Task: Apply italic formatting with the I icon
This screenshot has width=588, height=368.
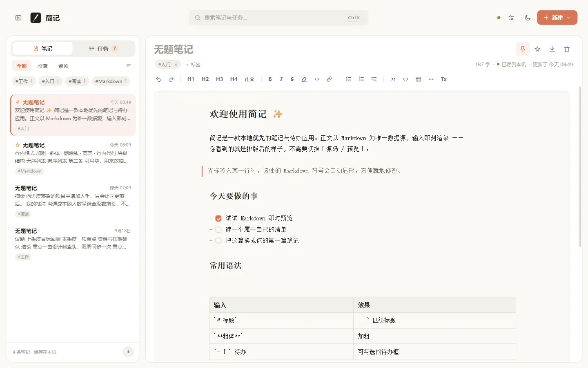Action: [281, 79]
